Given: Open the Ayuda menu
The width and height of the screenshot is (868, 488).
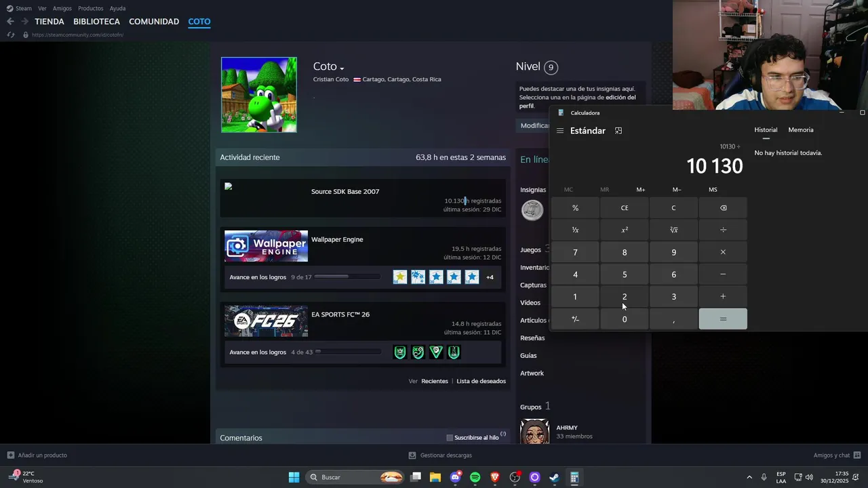Looking at the screenshot, I should [x=117, y=8].
